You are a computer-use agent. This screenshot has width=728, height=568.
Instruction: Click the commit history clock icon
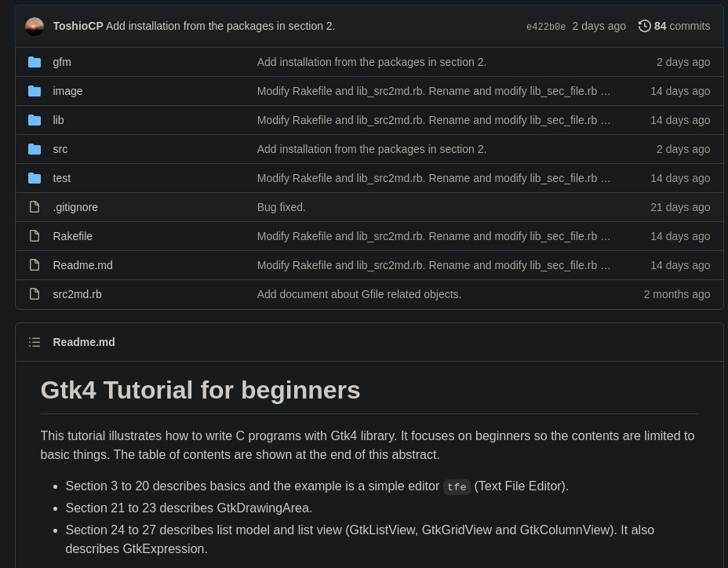pyautogui.click(x=644, y=26)
